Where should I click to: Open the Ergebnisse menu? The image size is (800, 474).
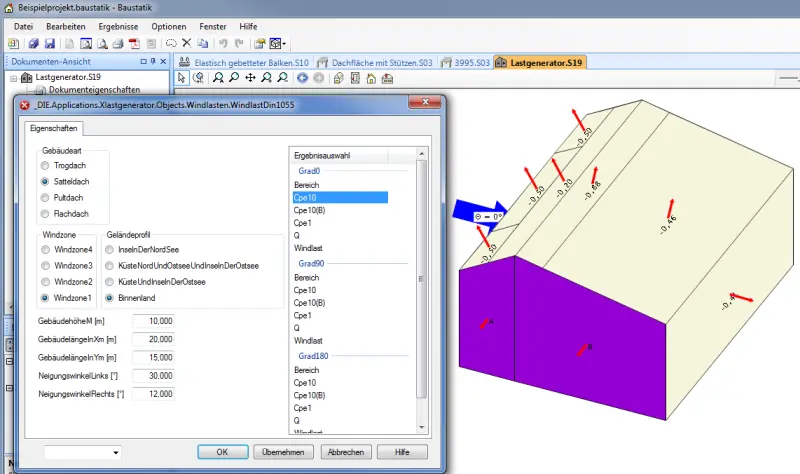click(118, 27)
